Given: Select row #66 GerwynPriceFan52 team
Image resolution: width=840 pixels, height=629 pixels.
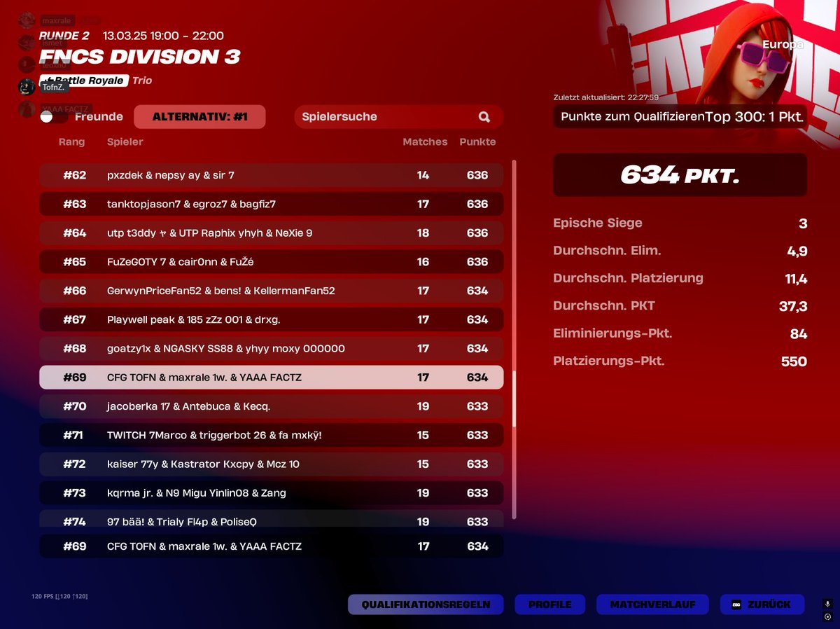Looking at the screenshot, I should click(x=272, y=291).
